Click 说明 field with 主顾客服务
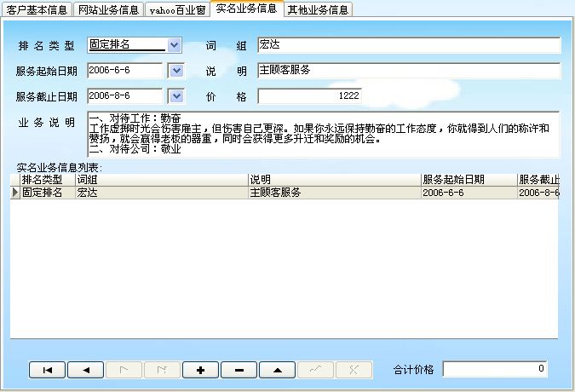Viewport: 575px width, 392px height. (409, 71)
